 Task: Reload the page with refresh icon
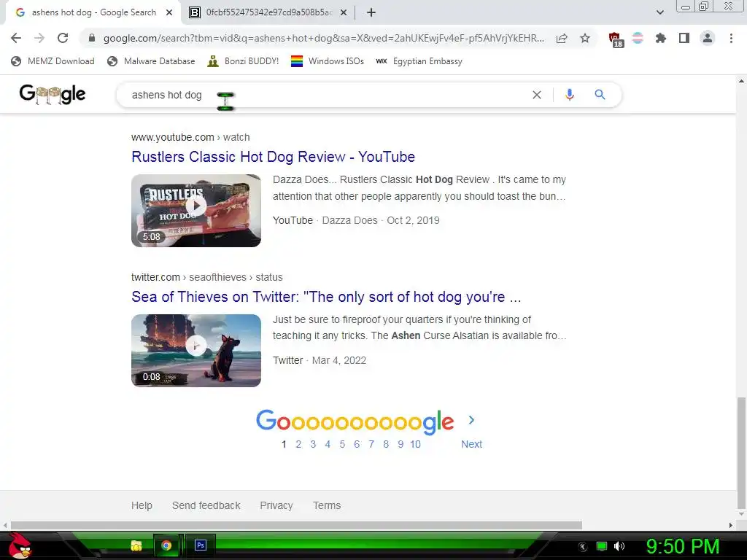tap(63, 38)
